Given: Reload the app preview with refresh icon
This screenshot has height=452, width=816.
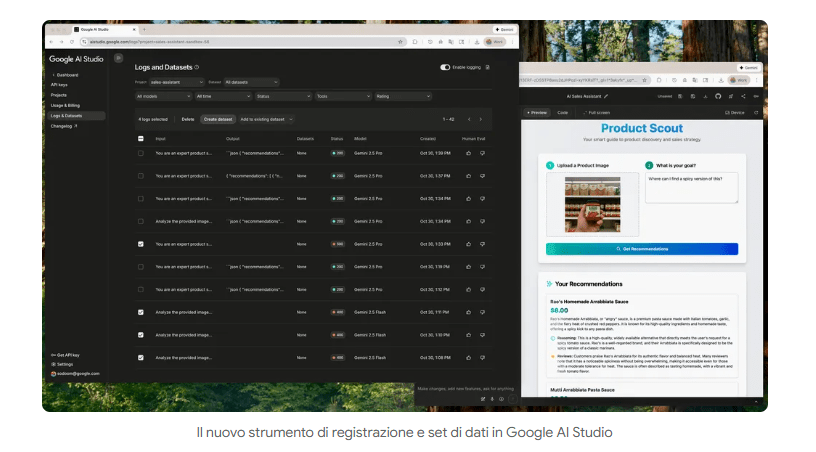Looking at the screenshot, I should 756,112.
